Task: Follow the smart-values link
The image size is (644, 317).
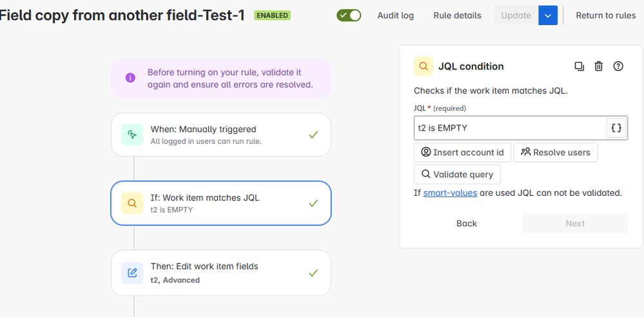Action: (450, 193)
